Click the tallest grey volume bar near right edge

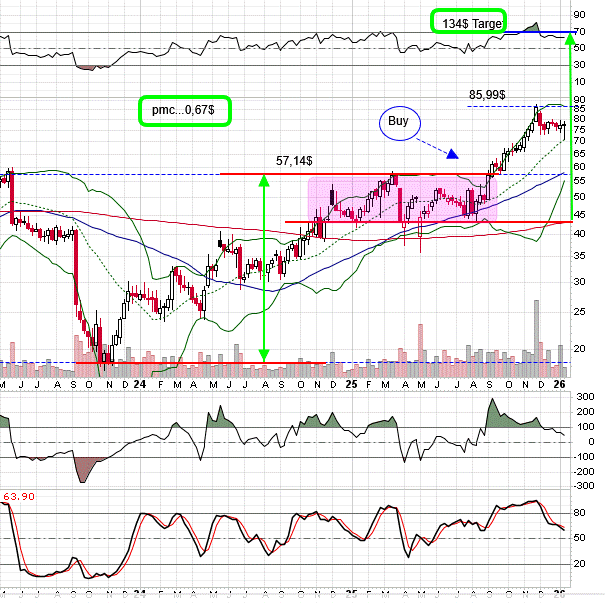(x=535, y=345)
